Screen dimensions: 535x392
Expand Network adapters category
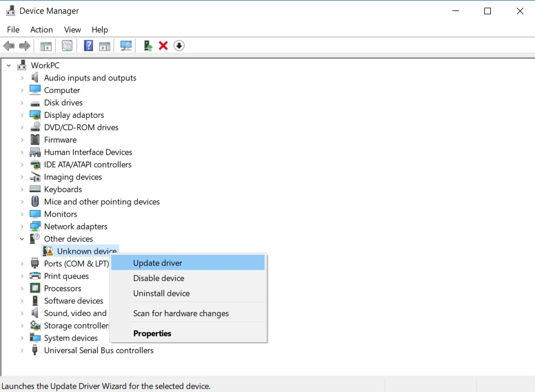tap(22, 226)
